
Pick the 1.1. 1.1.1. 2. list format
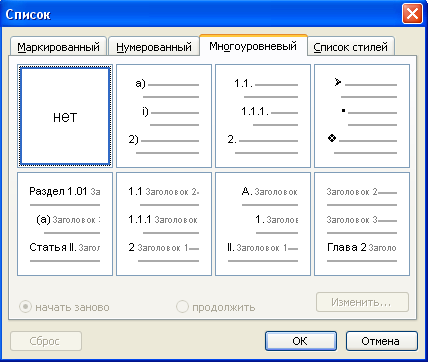263,116
